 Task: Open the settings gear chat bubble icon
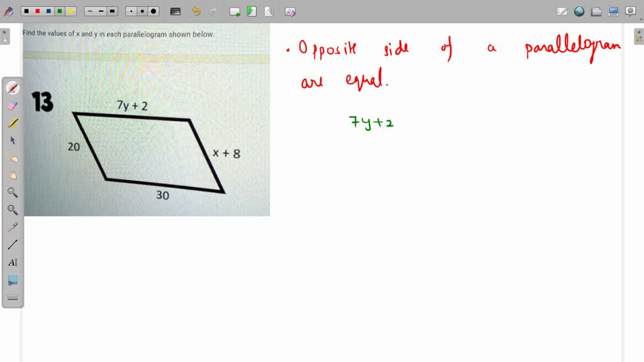[630, 11]
